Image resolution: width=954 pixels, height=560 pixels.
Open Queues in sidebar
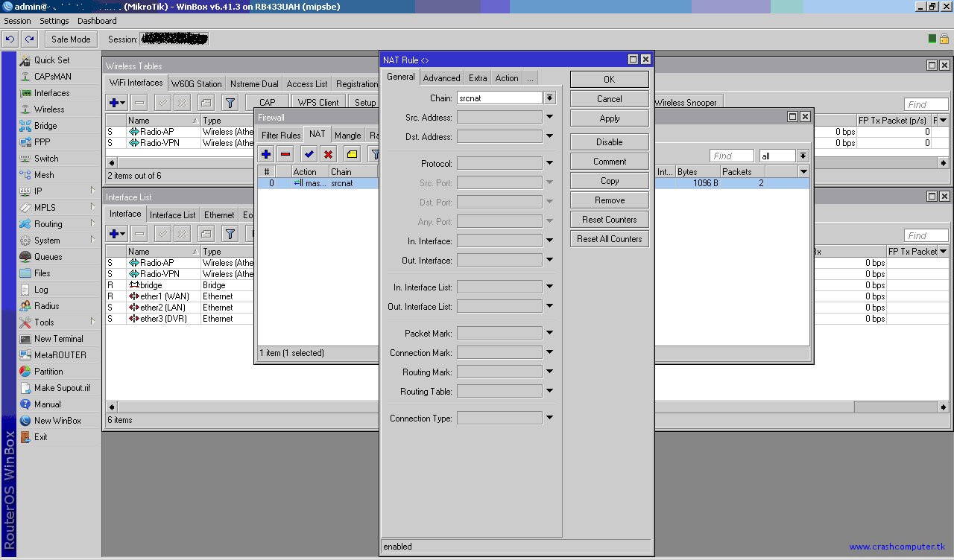click(x=48, y=257)
